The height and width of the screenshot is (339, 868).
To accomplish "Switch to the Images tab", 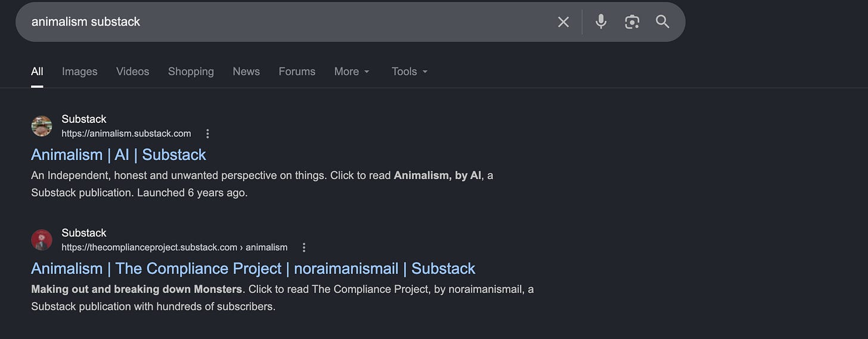I will [x=79, y=72].
